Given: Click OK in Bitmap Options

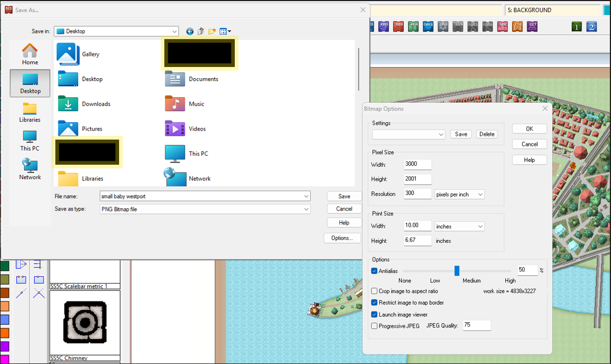Looking at the screenshot, I should (529, 129).
